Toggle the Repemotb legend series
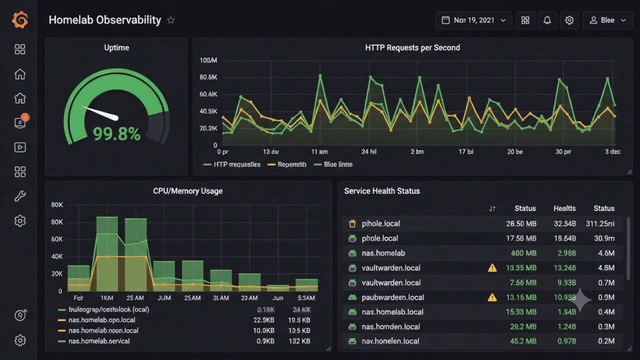The width and height of the screenshot is (640, 360). tap(287, 164)
